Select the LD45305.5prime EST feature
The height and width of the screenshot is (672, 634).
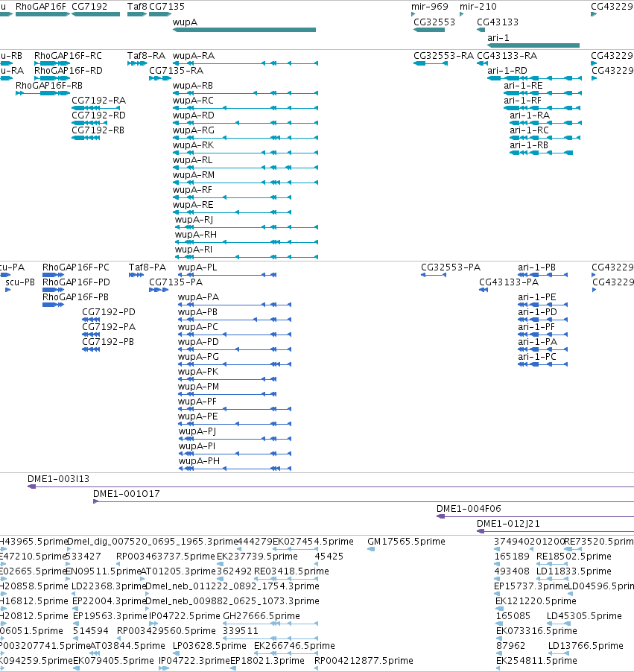point(558,624)
